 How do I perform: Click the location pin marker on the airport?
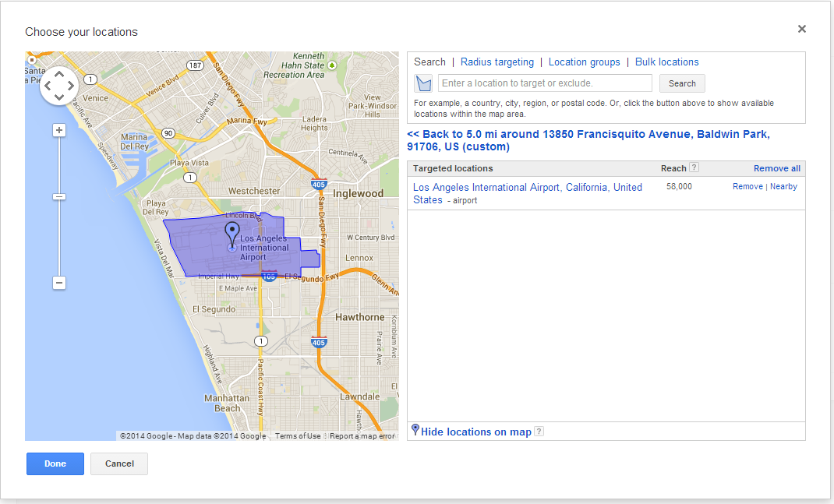tap(231, 233)
